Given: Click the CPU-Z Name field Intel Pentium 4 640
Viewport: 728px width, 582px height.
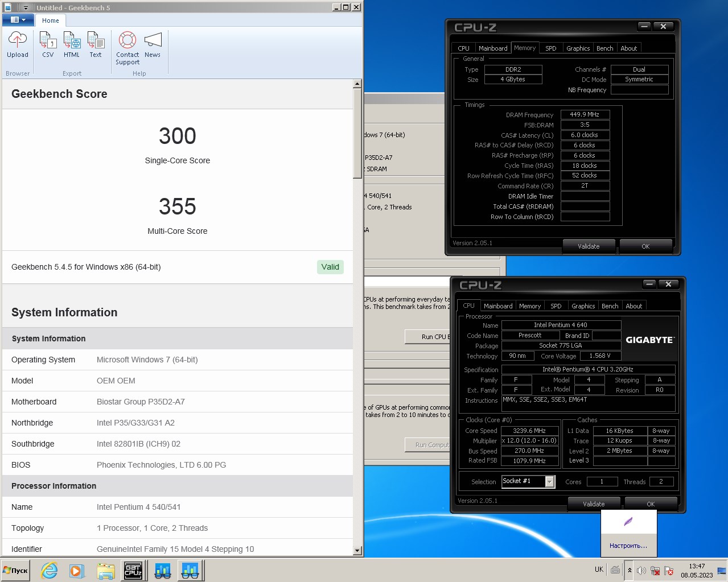Looking at the screenshot, I should pyautogui.click(x=561, y=325).
